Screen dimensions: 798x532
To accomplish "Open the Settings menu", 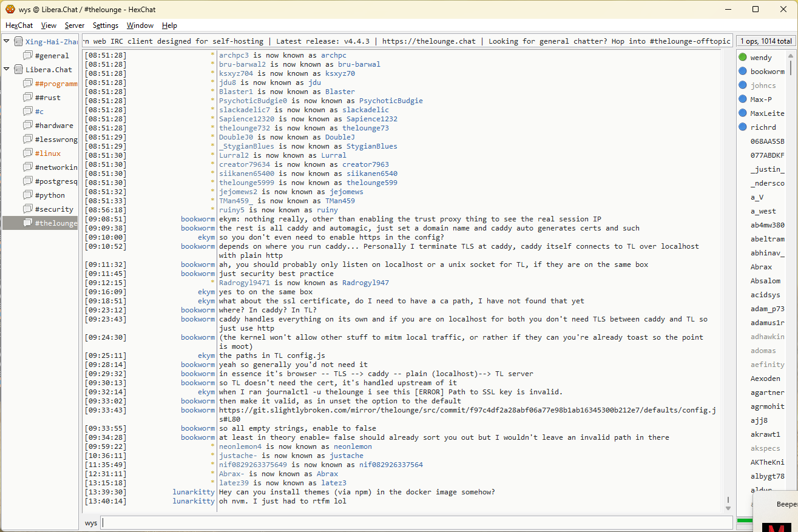I will [106, 25].
